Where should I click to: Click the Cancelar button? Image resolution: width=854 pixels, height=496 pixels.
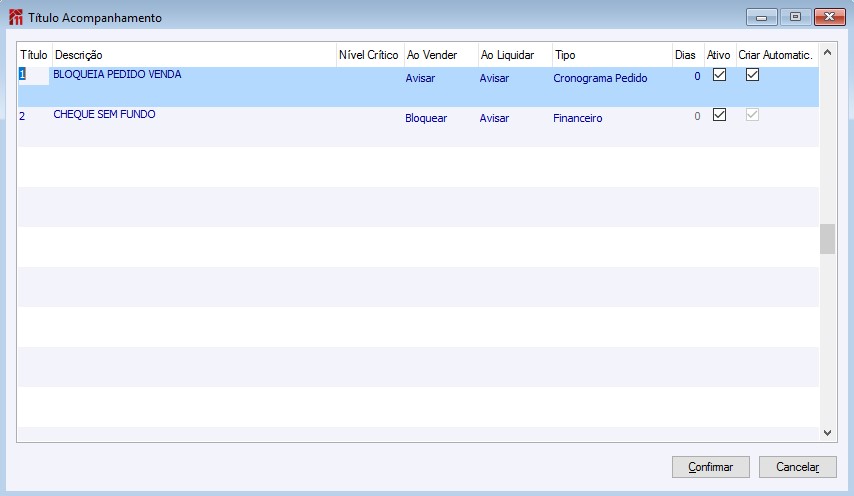797,467
